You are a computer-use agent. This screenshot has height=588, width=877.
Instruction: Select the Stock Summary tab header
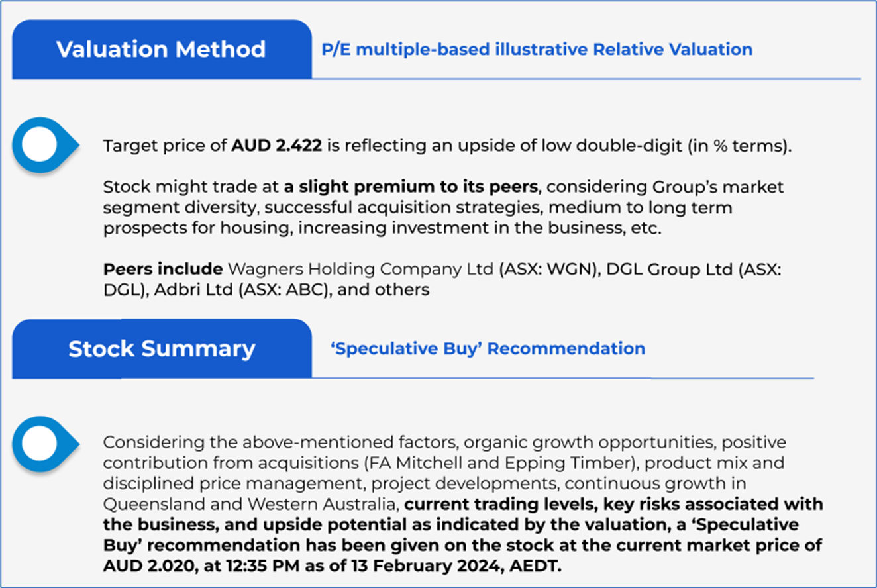click(161, 348)
